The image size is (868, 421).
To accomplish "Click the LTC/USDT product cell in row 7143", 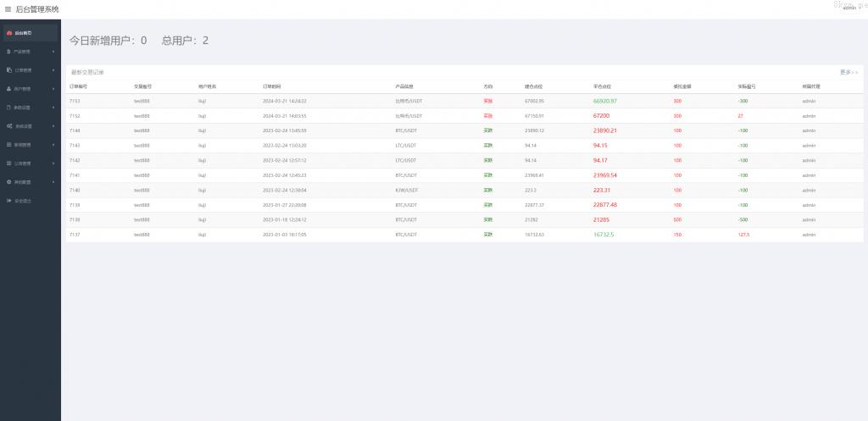I will point(406,145).
